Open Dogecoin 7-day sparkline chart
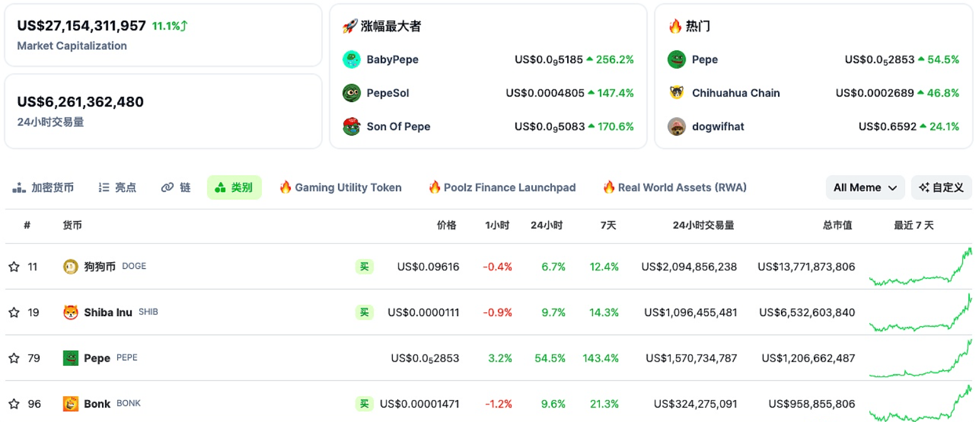The width and height of the screenshot is (980, 422). tap(920, 267)
